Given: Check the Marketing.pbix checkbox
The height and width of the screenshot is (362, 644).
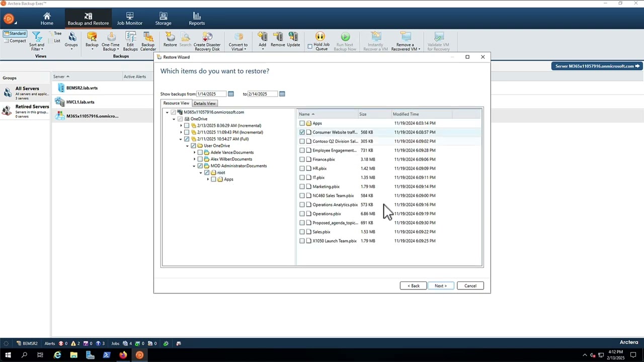Looking at the screenshot, I should pyautogui.click(x=302, y=187).
